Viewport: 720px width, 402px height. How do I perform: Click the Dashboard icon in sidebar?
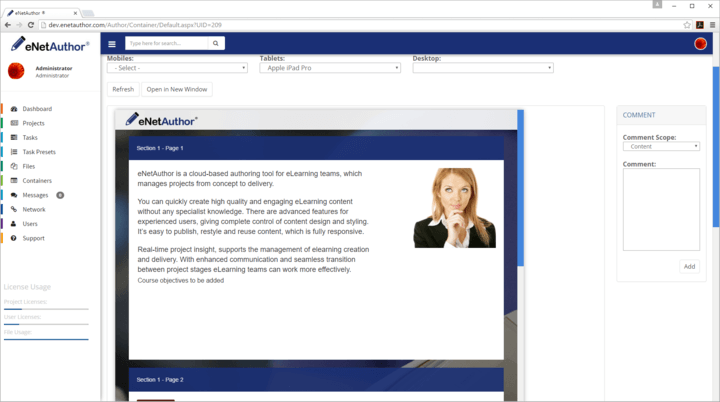14,109
